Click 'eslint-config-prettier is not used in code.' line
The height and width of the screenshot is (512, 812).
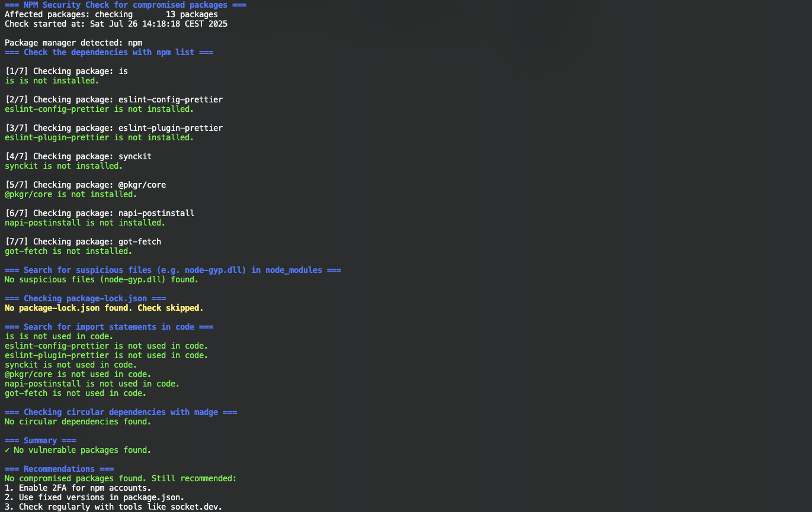[x=107, y=346]
